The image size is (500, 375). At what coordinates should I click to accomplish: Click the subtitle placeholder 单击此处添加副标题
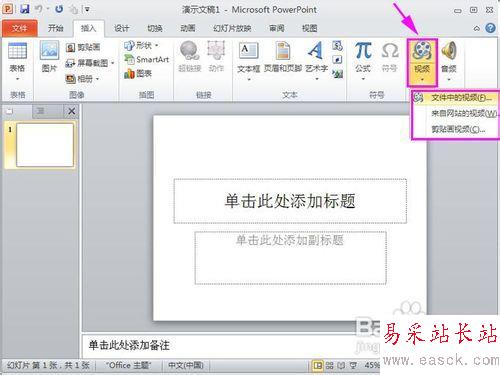coord(290,258)
